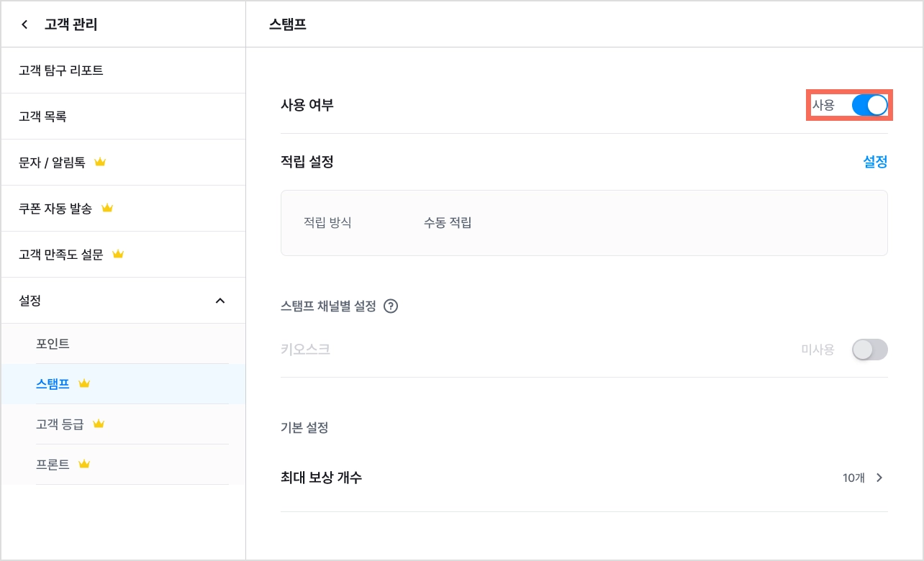Go back using the arrow beside 고객 관리
Screen dimensions: 924x561
coord(24,25)
